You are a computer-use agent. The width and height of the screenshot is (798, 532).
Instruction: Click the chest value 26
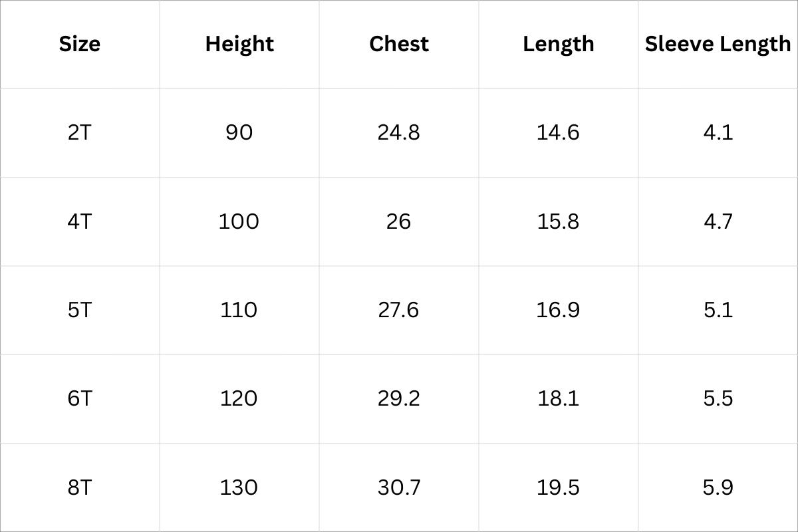(x=399, y=221)
